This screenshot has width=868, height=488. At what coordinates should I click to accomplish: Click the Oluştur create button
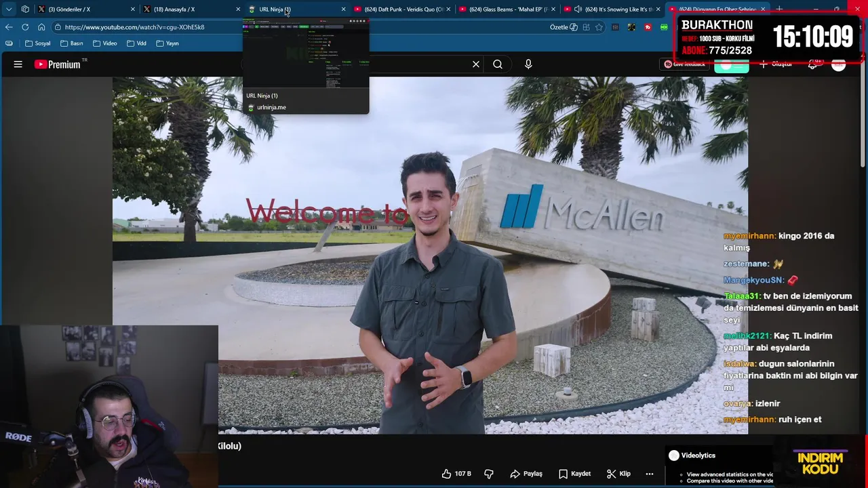click(x=776, y=64)
